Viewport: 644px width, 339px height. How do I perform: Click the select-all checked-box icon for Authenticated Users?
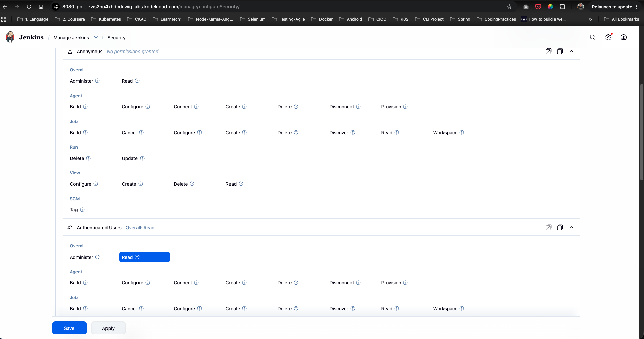click(549, 228)
